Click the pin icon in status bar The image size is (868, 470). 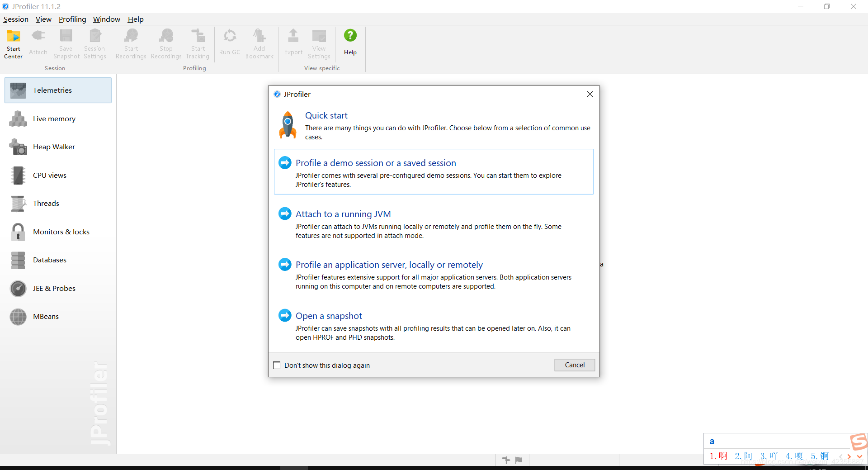pyautogui.click(x=506, y=460)
